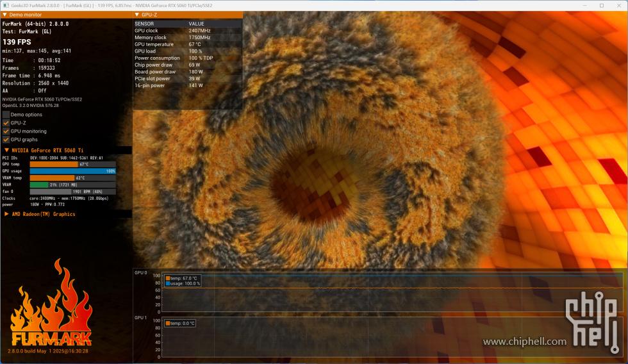
Task: Click the GPU temperature 67 °C row
Action: pyautogui.click(x=188, y=44)
